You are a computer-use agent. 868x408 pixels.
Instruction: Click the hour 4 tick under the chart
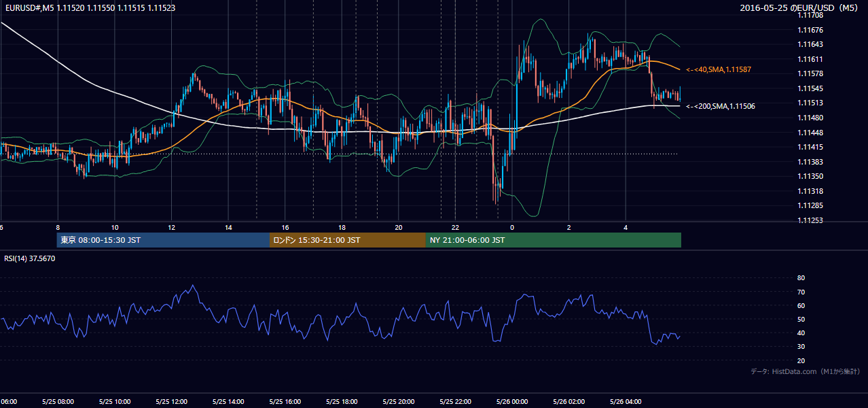626,228
